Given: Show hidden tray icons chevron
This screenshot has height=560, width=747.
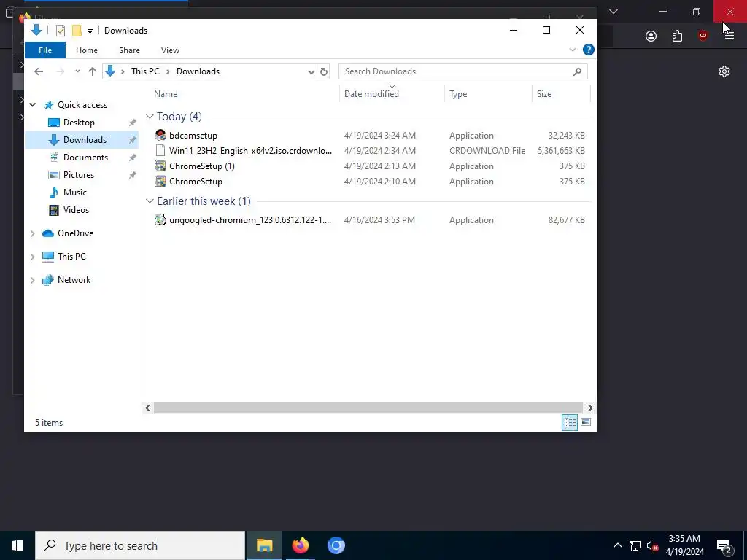Looking at the screenshot, I should click(617, 545).
